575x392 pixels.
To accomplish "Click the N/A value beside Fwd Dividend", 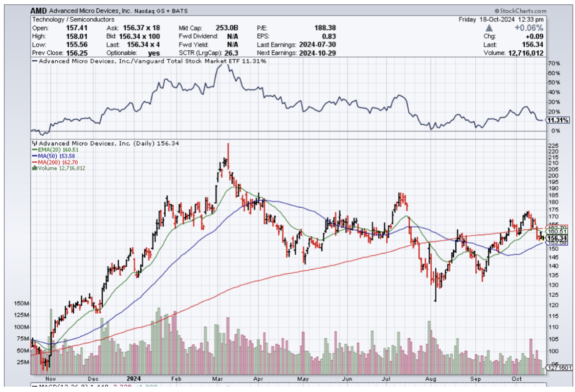I will [233, 36].
